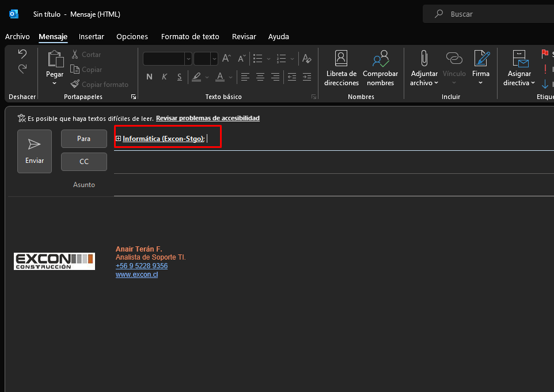Screen dimensions: 554x392
Task: Switch to the Insertar tab
Action: pyautogui.click(x=92, y=37)
